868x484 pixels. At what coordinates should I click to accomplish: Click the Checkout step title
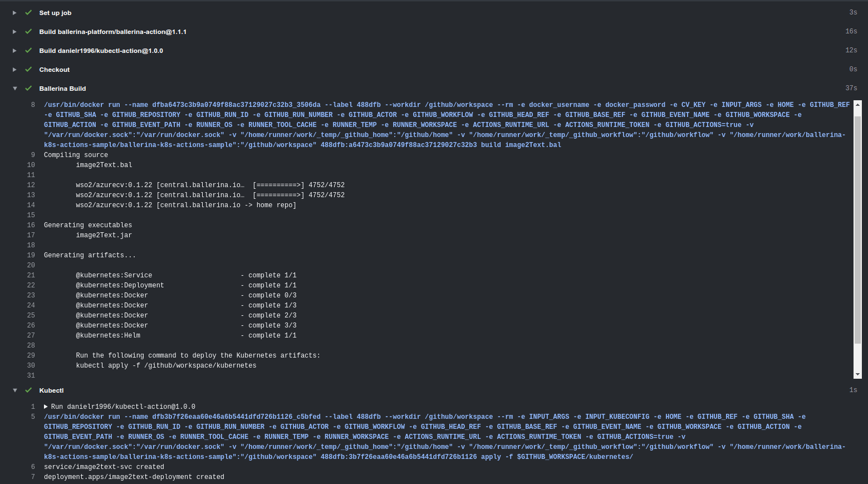tap(55, 70)
